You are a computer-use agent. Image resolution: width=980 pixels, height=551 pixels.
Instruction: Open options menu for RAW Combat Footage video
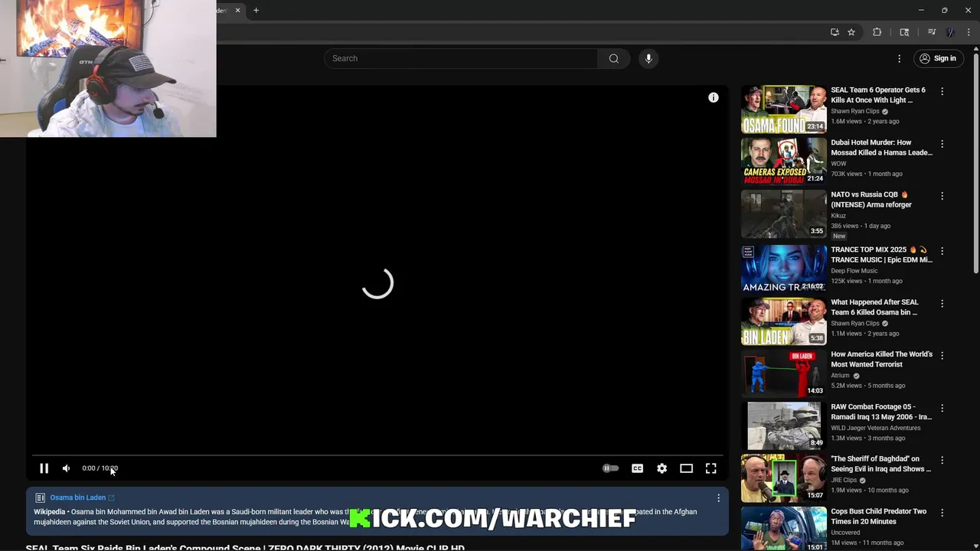tap(942, 409)
